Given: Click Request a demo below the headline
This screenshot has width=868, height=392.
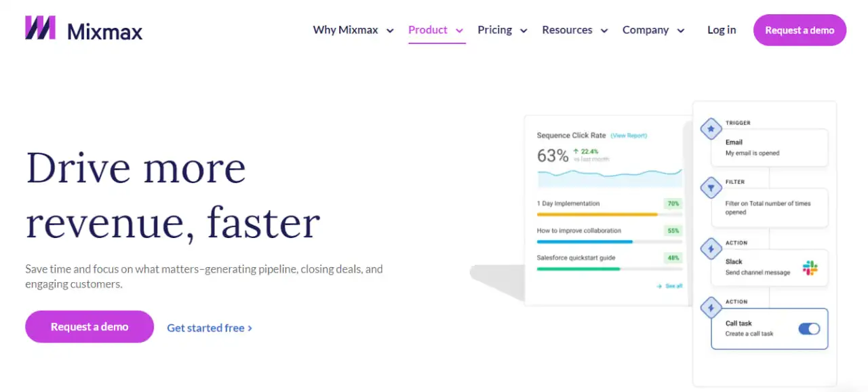Looking at the screenshot, I should click(x=90, y=327).
